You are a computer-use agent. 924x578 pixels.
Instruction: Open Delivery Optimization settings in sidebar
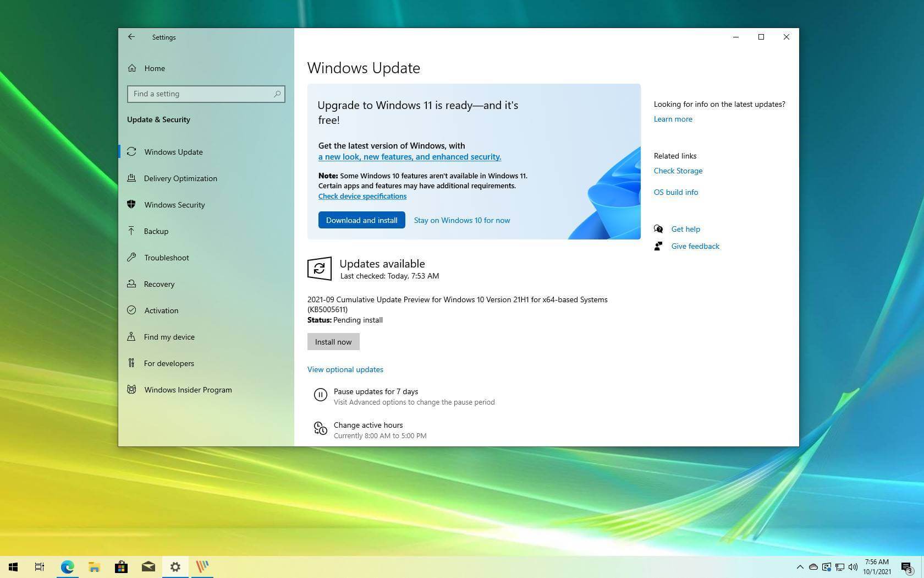click(x=180, y=178)
